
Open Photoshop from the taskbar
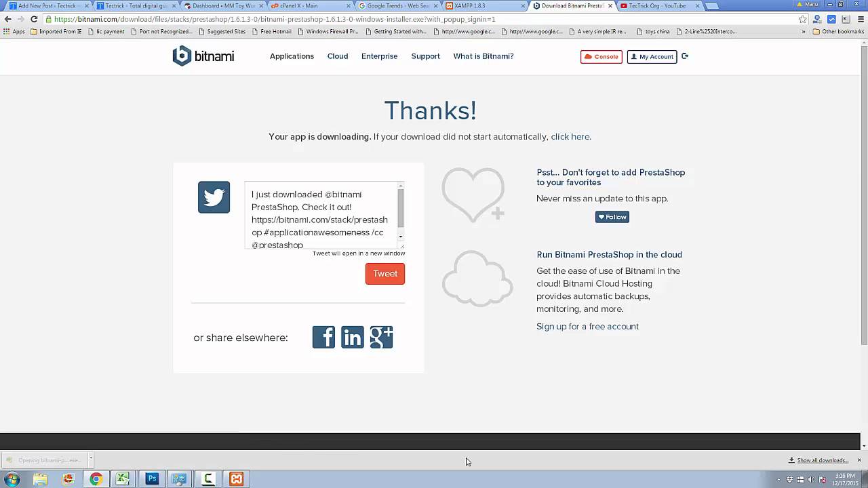152,479
